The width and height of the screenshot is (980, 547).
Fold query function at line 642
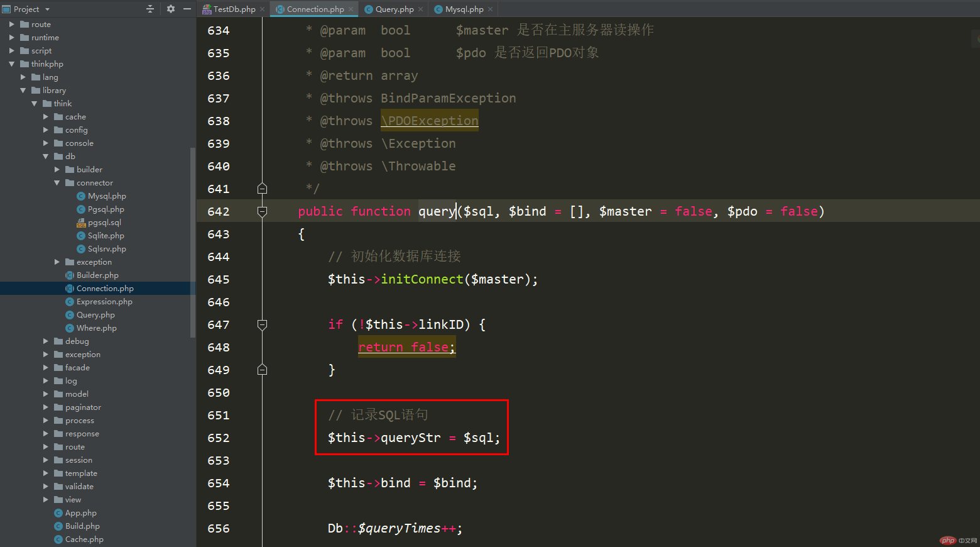pos(263,211)
